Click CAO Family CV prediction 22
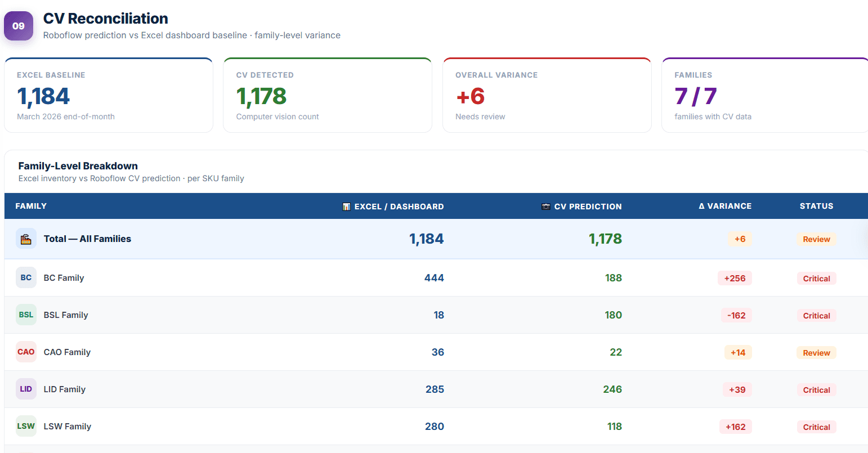 616,352
